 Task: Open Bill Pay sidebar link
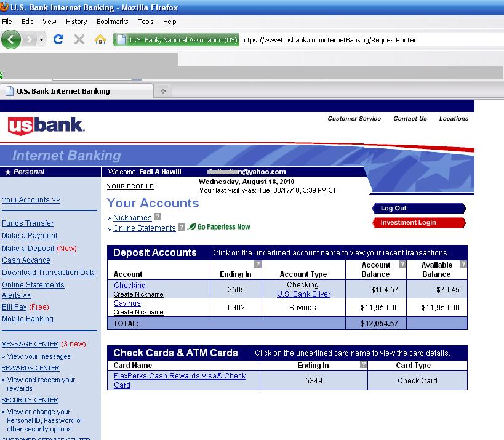tap(14, 307)
